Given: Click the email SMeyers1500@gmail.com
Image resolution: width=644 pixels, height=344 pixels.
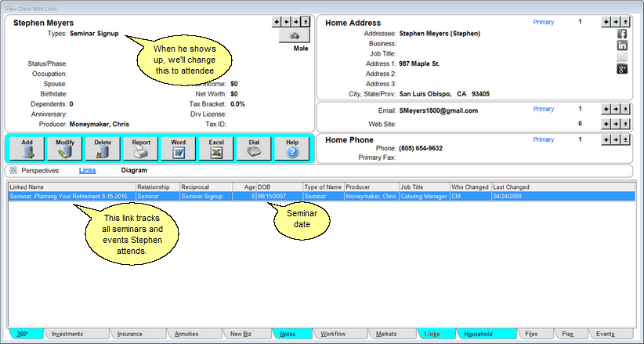Looking at the screenshot, I should (x=439, y=110).
